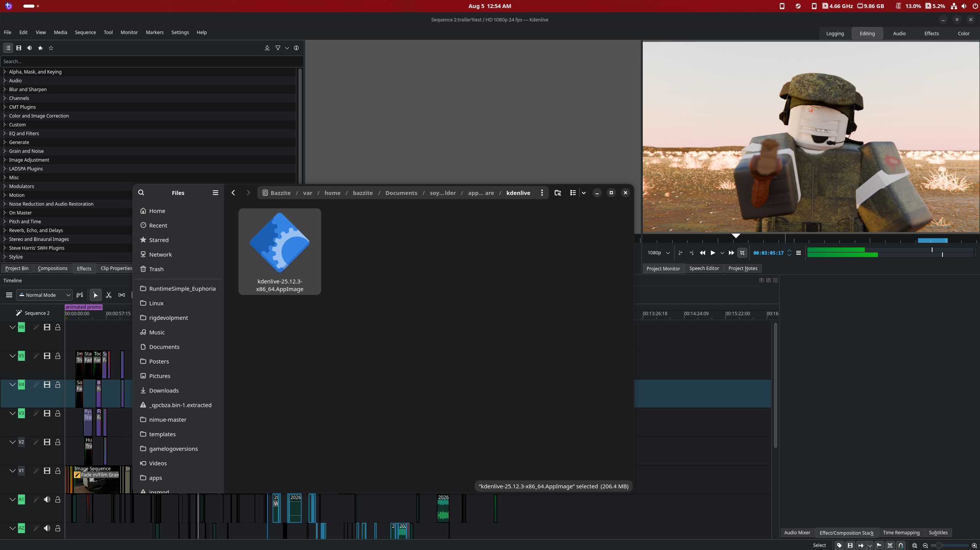The width and height of the screenshot is (980, 550).
Task: Open view options dropdown arrow in Files
Action: pyautogui.click(x=584, y=193)
